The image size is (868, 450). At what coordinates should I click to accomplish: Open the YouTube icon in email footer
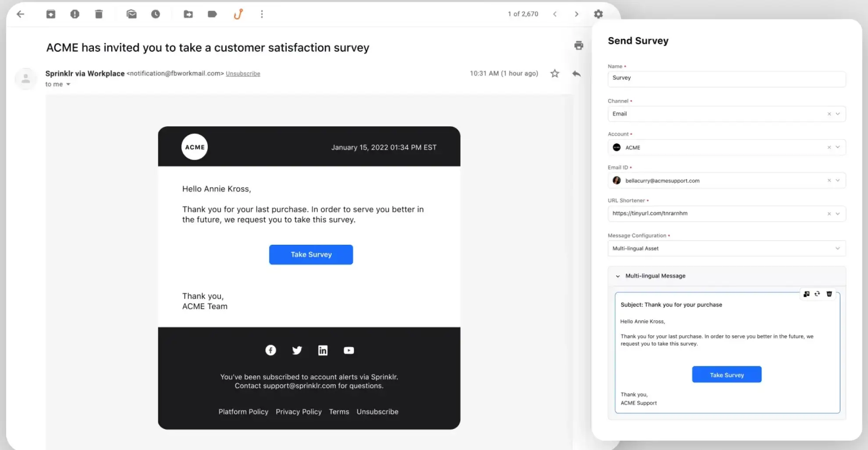[x=349, y=350]
